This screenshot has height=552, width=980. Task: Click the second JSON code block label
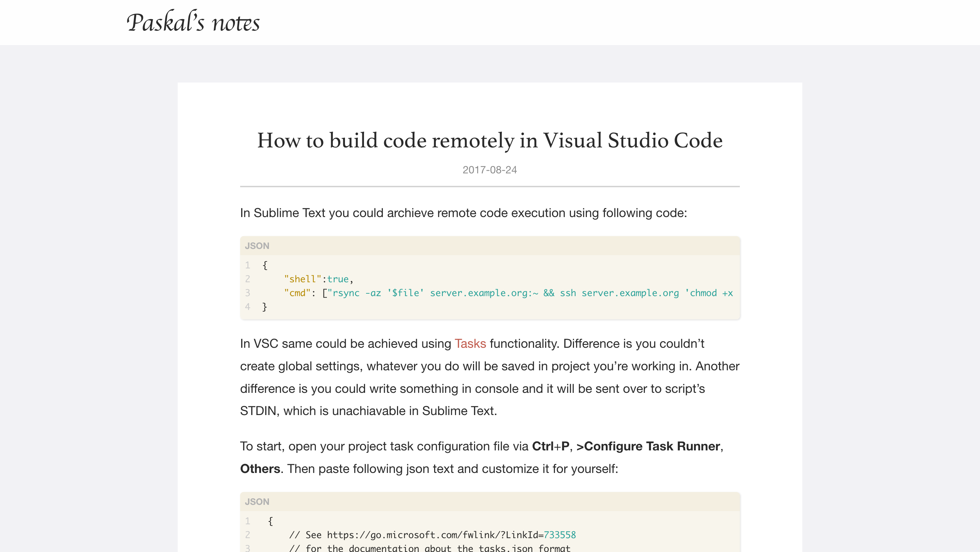tap(257, 501)
